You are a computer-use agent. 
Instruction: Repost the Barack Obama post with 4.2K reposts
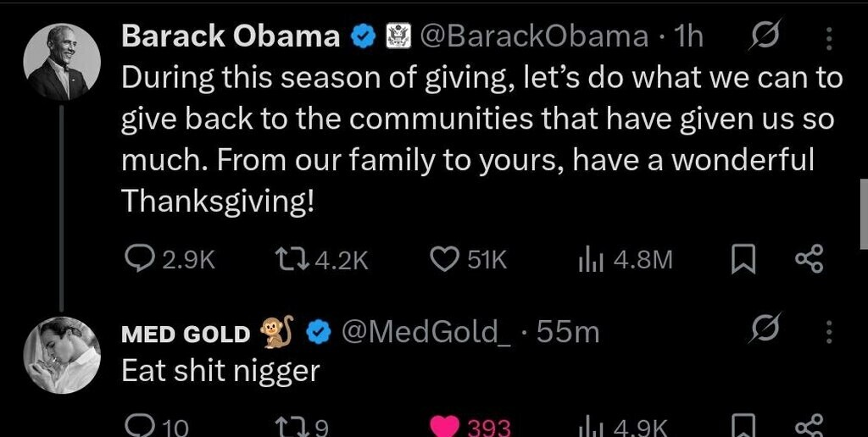pos(292,260)
